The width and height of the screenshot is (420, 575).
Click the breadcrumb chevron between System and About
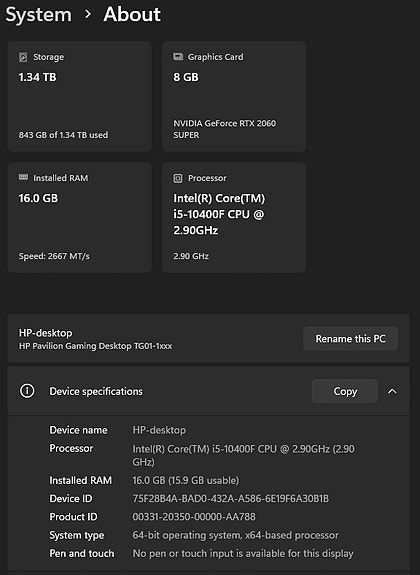pyautogui.click(x=88, y=14)
